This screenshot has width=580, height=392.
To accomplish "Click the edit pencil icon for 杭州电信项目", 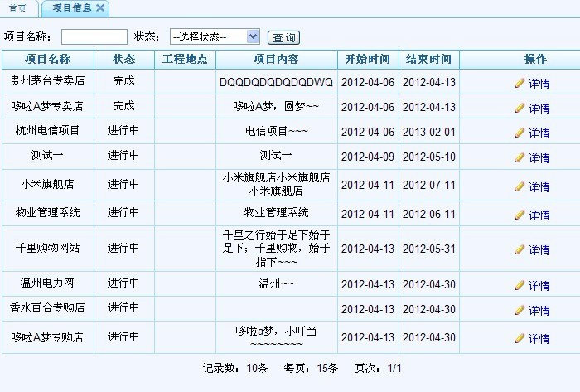I will click(x=520, y=133).
